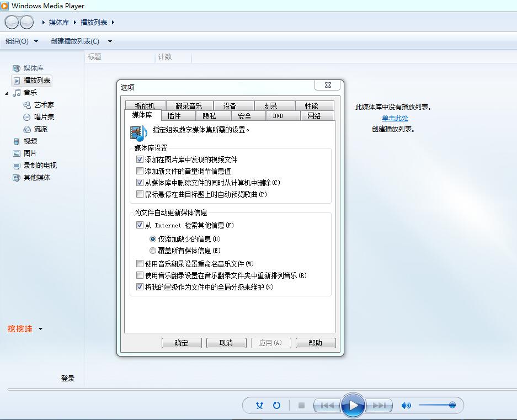
Task: Toggle 从媒体库中删除文件的同时从计算机中删除 checkbox
Action: pos(140,183)
